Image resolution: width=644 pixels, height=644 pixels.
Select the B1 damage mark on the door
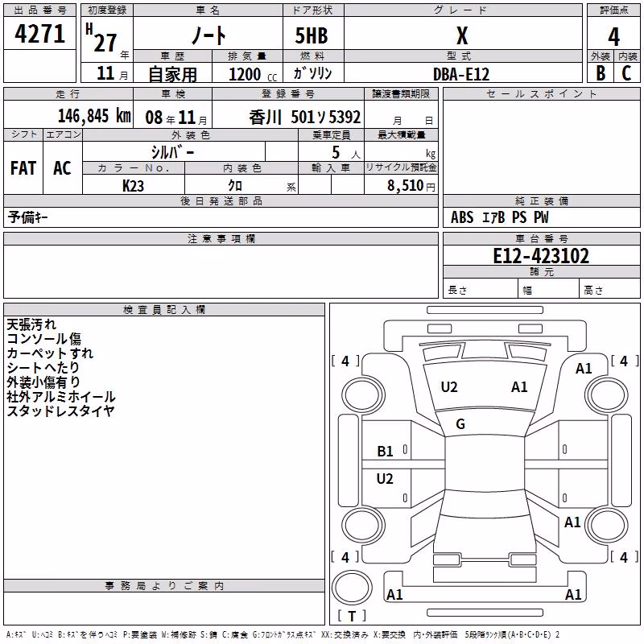tap(386, 452)
